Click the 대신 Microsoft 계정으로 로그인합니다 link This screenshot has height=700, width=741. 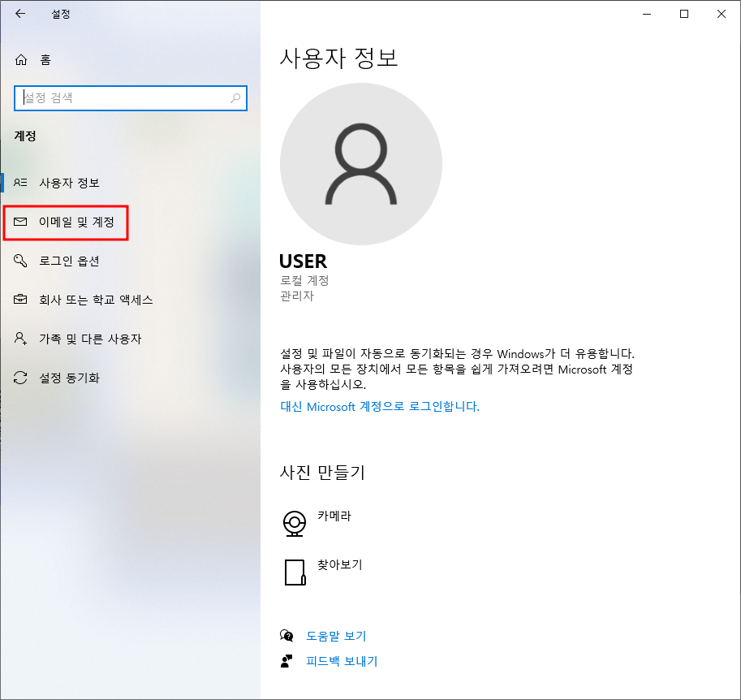pos(380,407)
